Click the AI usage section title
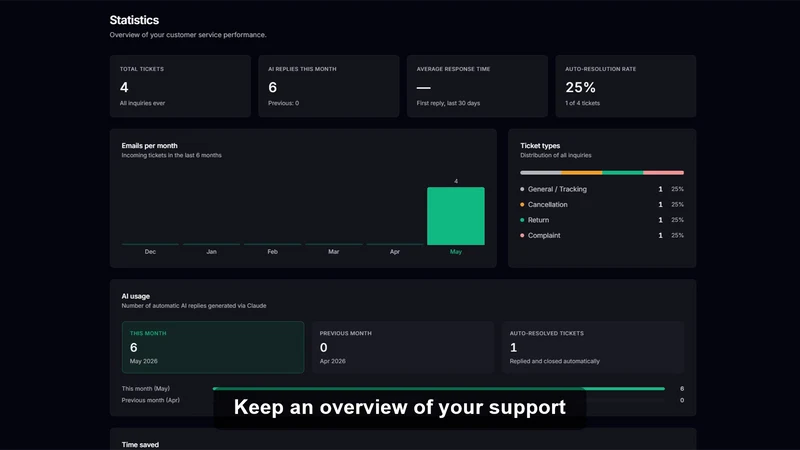The image size is (800, 450). pos(136,296)
